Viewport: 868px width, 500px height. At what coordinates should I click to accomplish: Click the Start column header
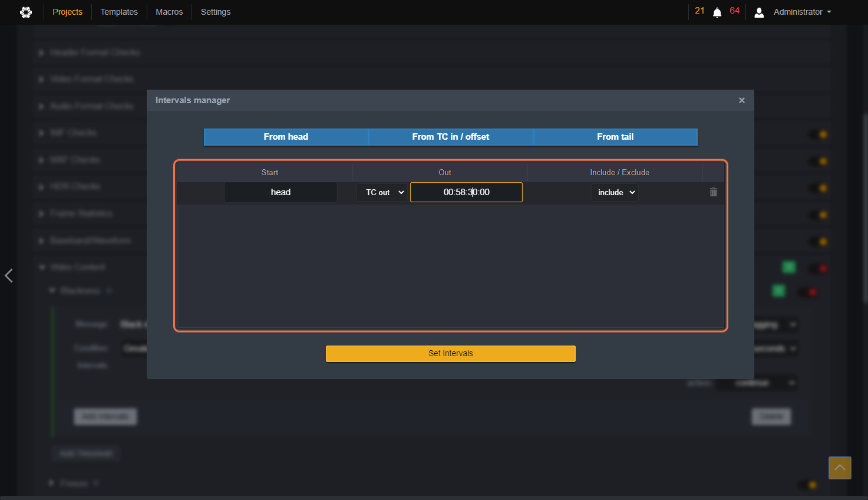tap(270, 172)
